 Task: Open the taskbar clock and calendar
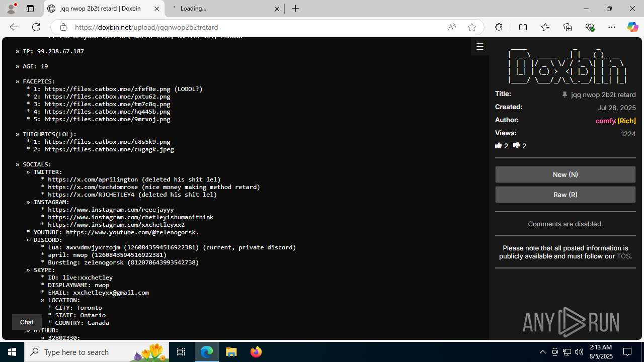point(601,352)
